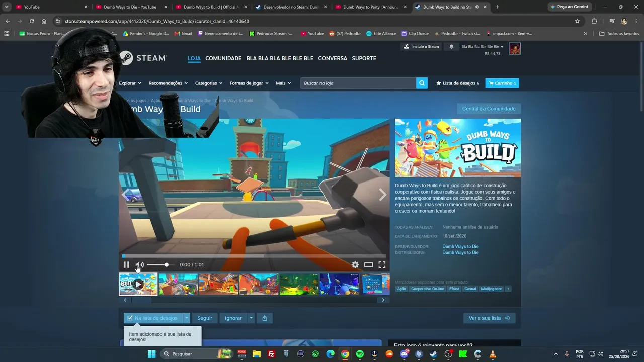644x362 pixels.
Task: Open Steam from the taskbar
Action: coord(433,354)
